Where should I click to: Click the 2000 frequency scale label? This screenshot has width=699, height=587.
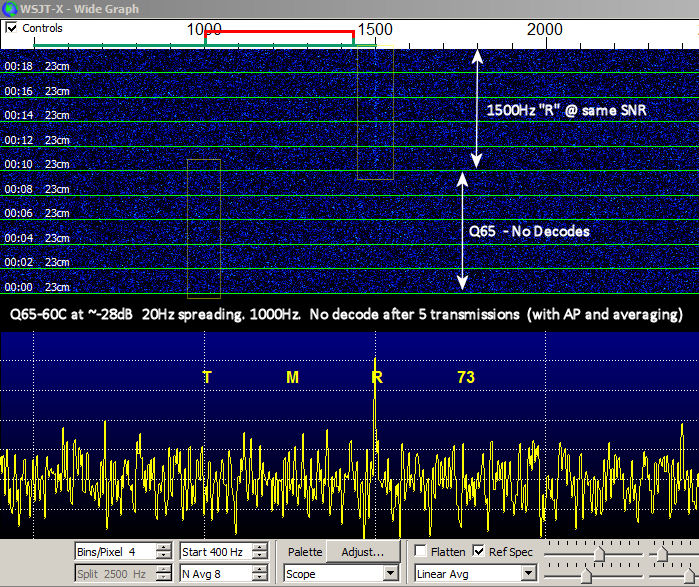point(545,29)
